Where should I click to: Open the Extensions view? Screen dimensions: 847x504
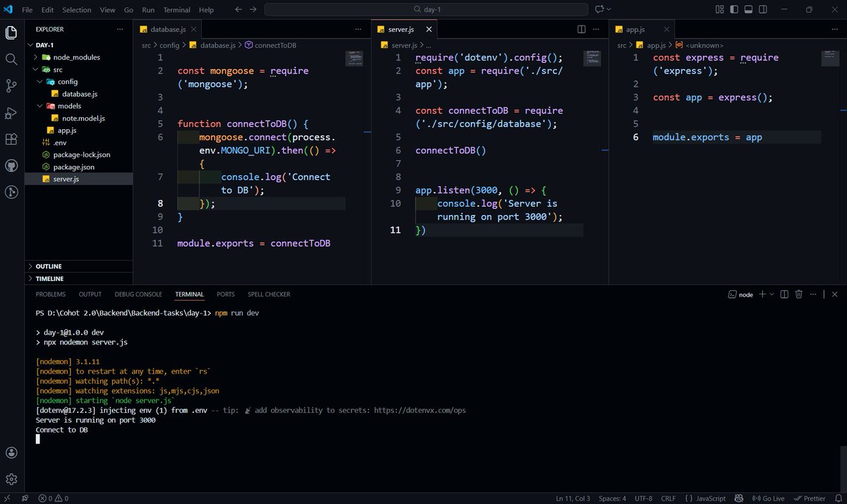11,139
